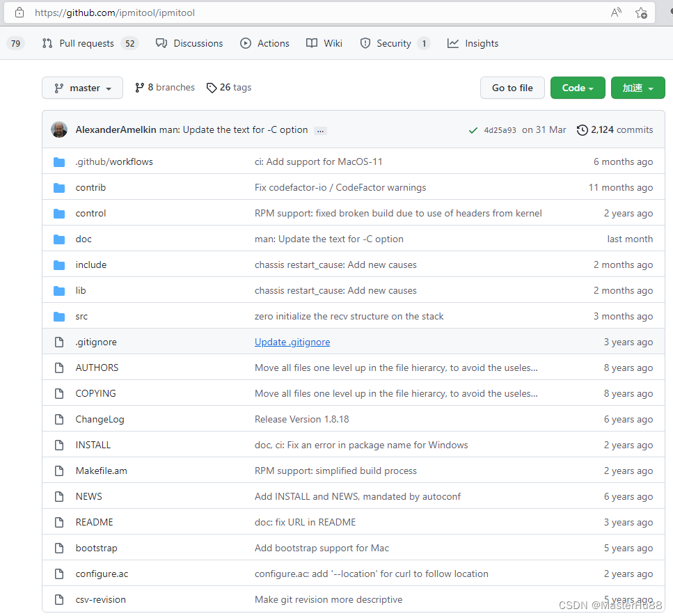Open AlexanderAmelkin author link
The image size is (673, 616).
point(116,129)
